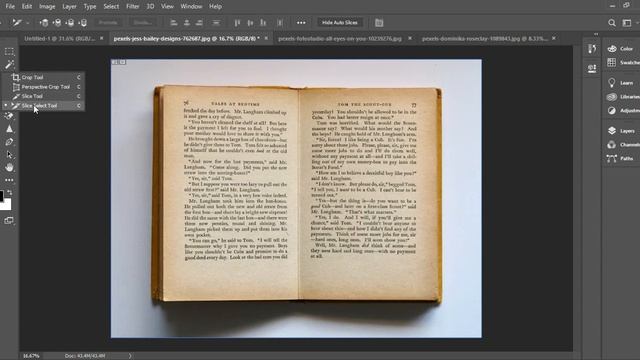Screen dimensions: 640x360
Task: Click Send Backward in the options bar
Action: coord(70,22)
